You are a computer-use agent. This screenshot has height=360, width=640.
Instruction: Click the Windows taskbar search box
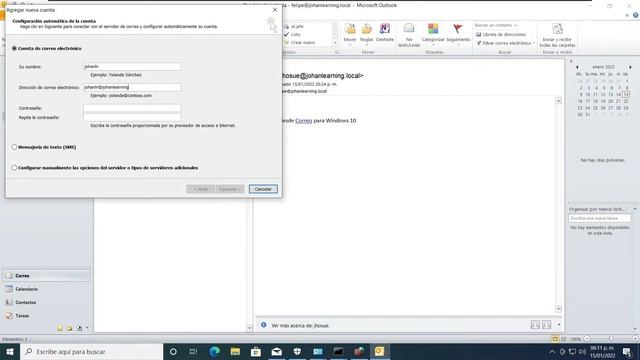pos(91,351)
